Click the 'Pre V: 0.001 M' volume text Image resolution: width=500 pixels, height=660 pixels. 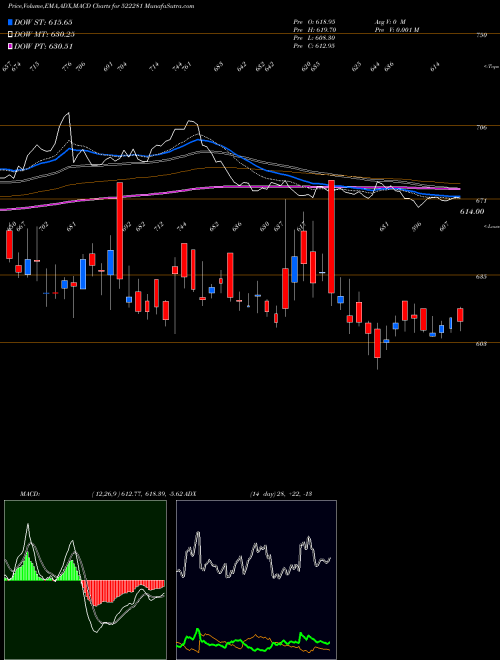(396, 30)
